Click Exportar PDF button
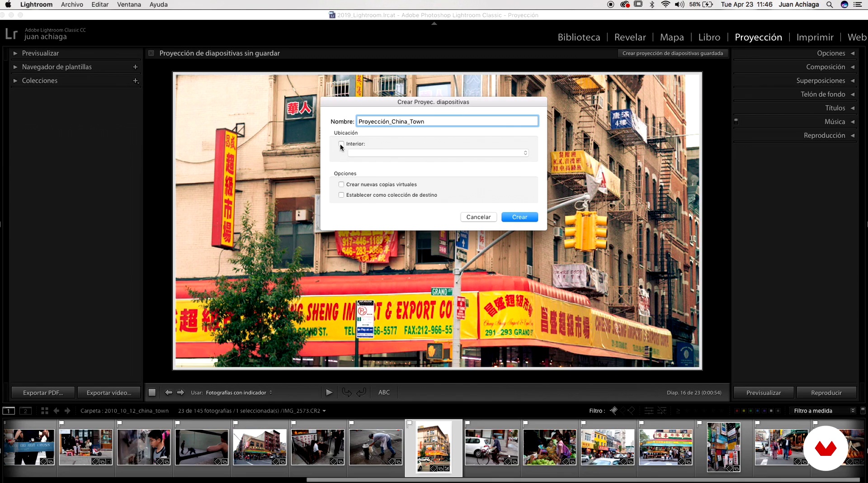 tap(43, 393)
